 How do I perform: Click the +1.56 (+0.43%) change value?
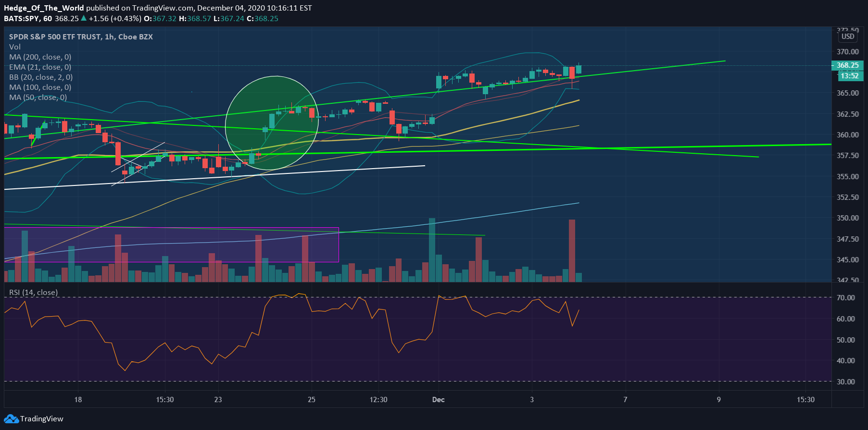click(x=115, y=19)
